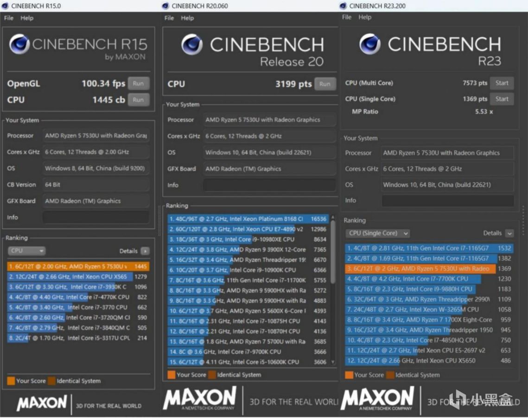Select the Core i9-9880H row in R23

(429, 289)
